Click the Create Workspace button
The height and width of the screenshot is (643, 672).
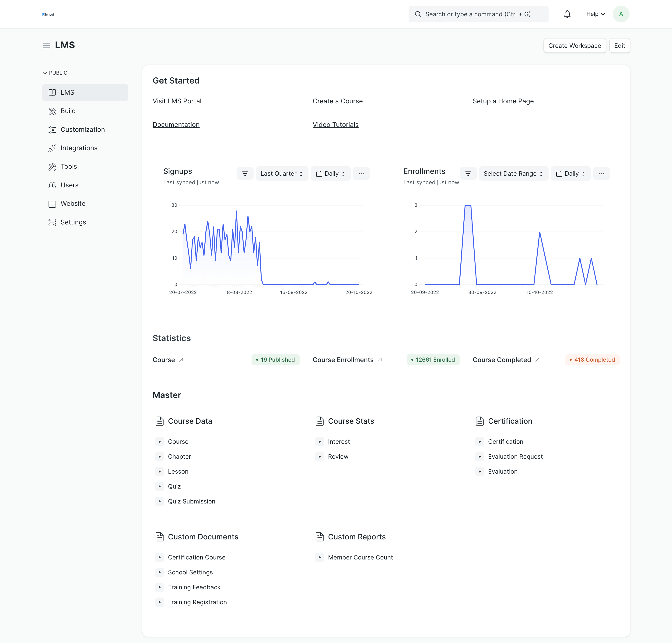[x=575, y=45]
